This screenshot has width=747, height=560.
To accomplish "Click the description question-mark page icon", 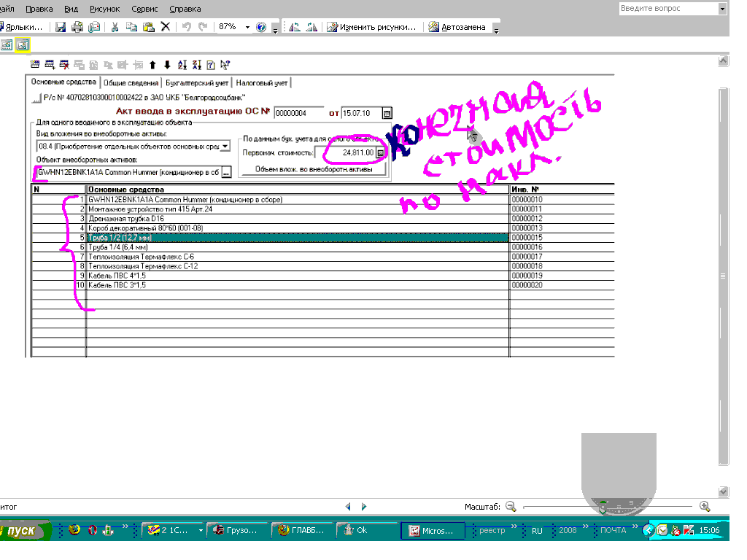I will (x=211, y=65).
